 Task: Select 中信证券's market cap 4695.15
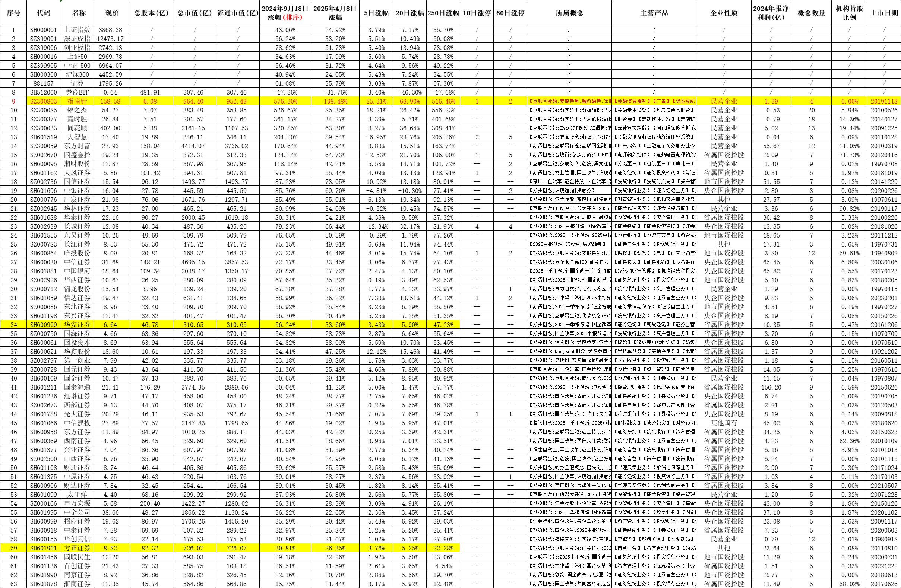coord(195,262)
